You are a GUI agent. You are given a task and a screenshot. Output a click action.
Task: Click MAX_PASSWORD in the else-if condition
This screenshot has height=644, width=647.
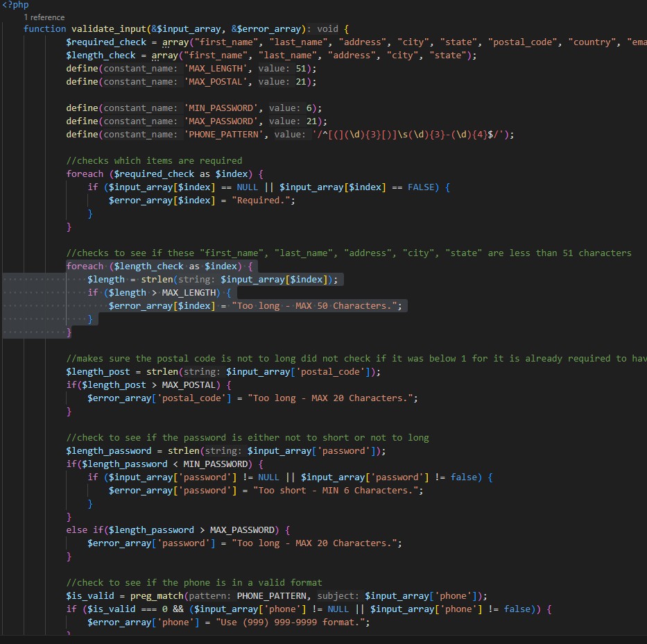coord(242,530)
